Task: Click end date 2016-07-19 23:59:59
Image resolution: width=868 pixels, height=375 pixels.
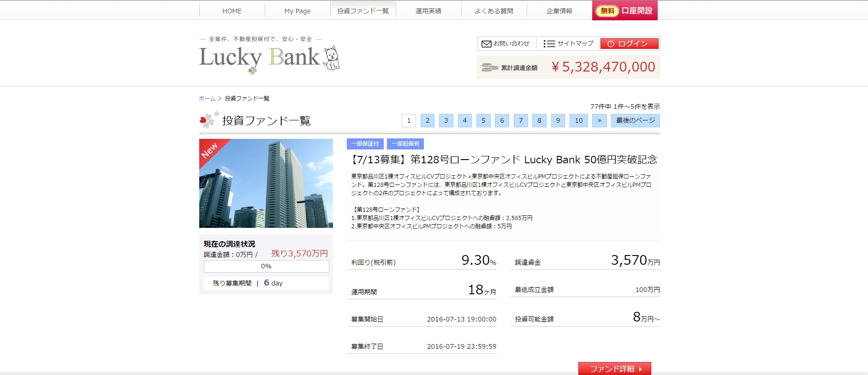Action: pos(462,346)
